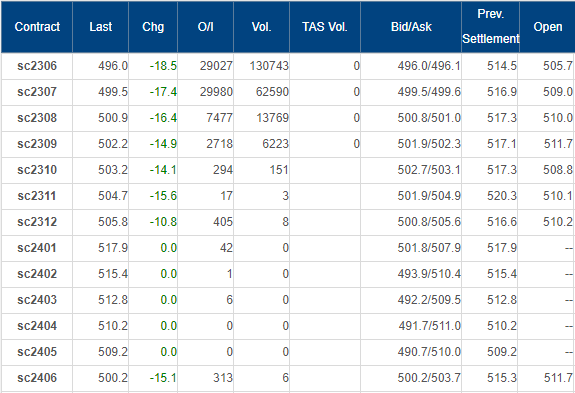575x393 pixels.
Task: Click volume 130743
Action: 269,66
